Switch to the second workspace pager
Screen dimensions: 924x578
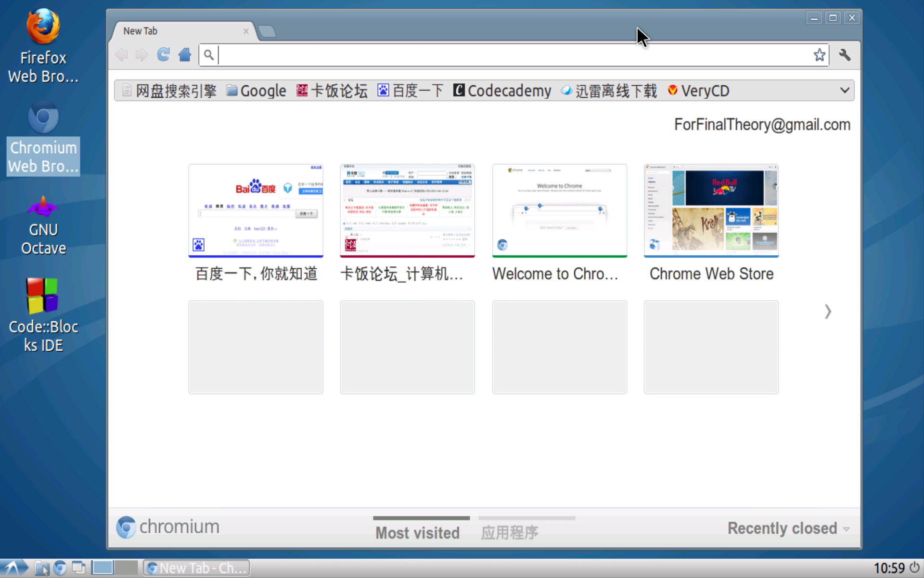coord(126,567)
